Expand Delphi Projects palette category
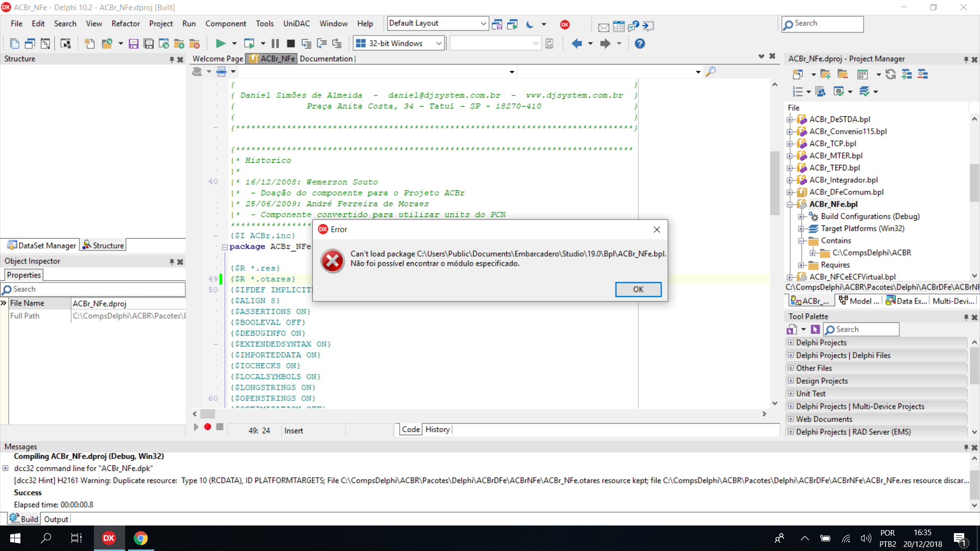Image resolution: width=980 pixels, height=551 pixels. coord(791,343)
